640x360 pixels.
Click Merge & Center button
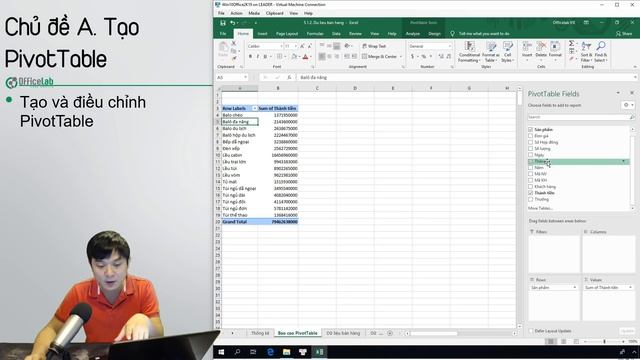(380, 57)
